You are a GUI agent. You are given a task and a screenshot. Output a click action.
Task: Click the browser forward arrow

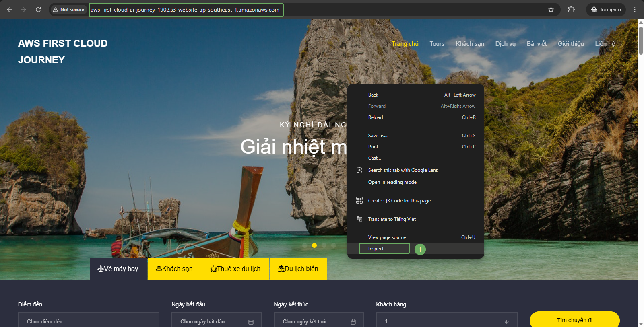click(x=24, y=10)
